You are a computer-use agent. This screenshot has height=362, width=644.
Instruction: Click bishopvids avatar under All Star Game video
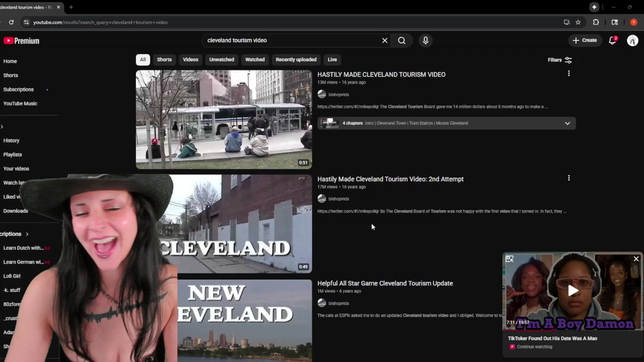322,303
